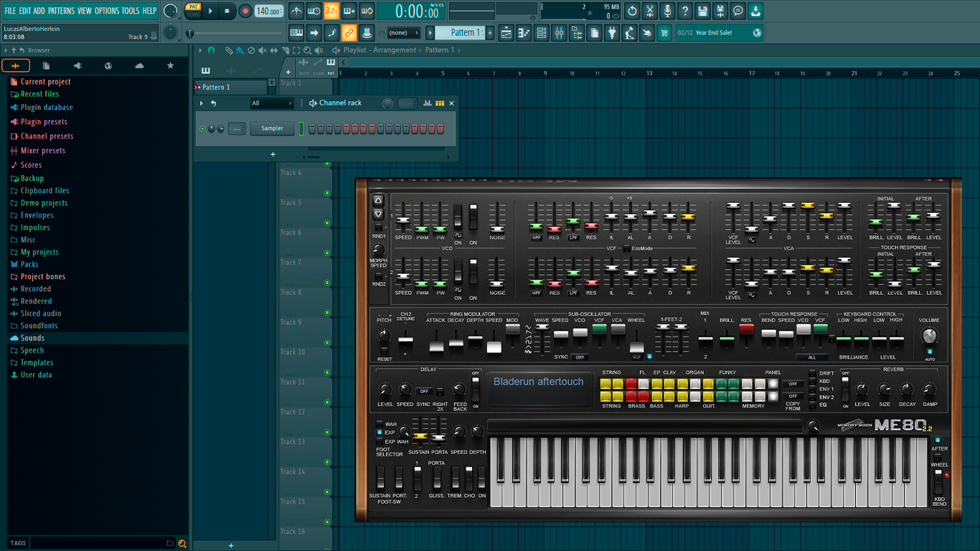
Task: Open the VIEW menu
Action: pyautogui.click(x=85, y=11)
